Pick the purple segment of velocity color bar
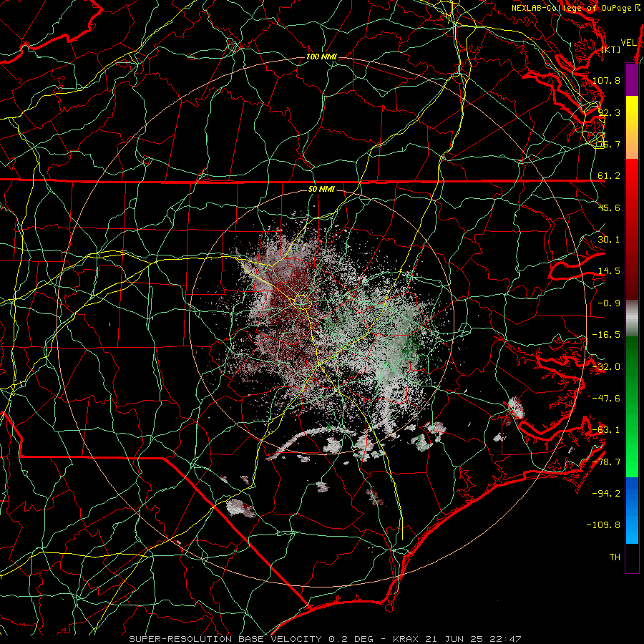The height and width of the screenshot is (644, 644). (x=632, y=79)
